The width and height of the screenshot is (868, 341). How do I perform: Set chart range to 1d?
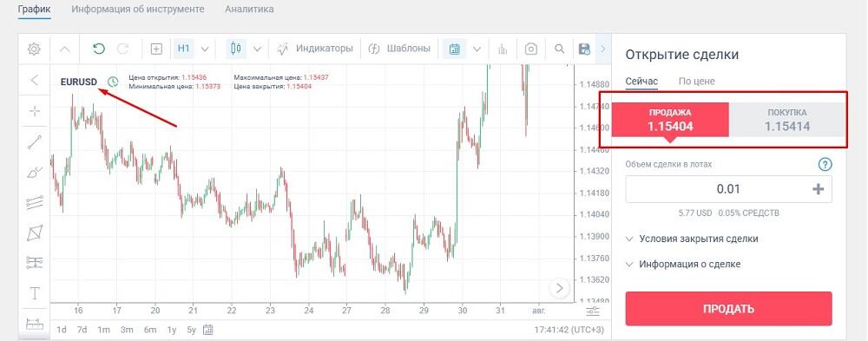(x=62, y=330)
